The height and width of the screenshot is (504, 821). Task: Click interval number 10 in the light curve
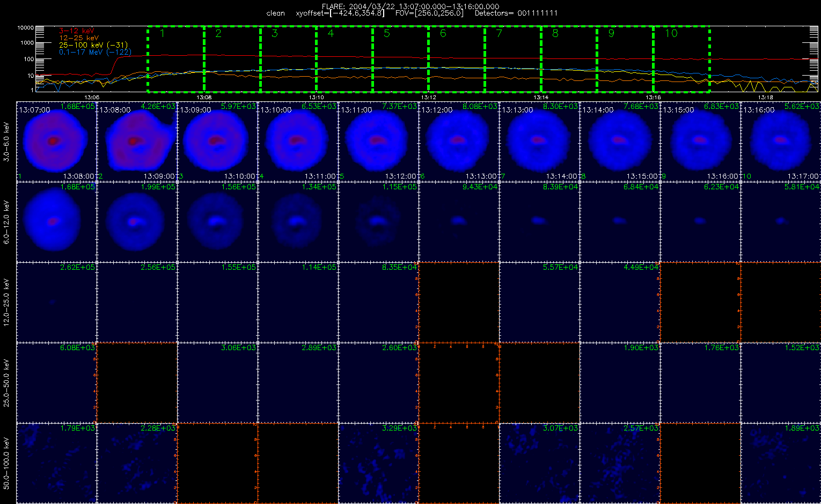pos(671,33)
